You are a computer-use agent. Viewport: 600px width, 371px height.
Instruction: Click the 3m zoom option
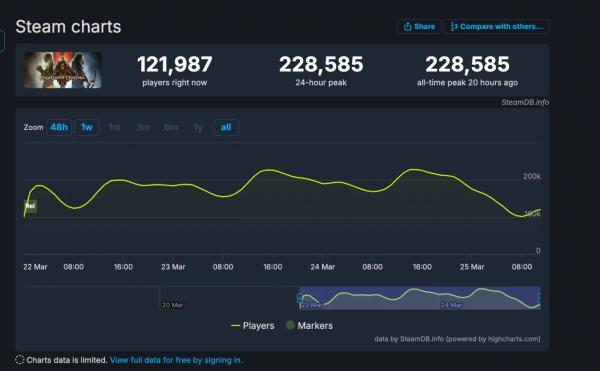pyautogui.click(x=143, y=127)
